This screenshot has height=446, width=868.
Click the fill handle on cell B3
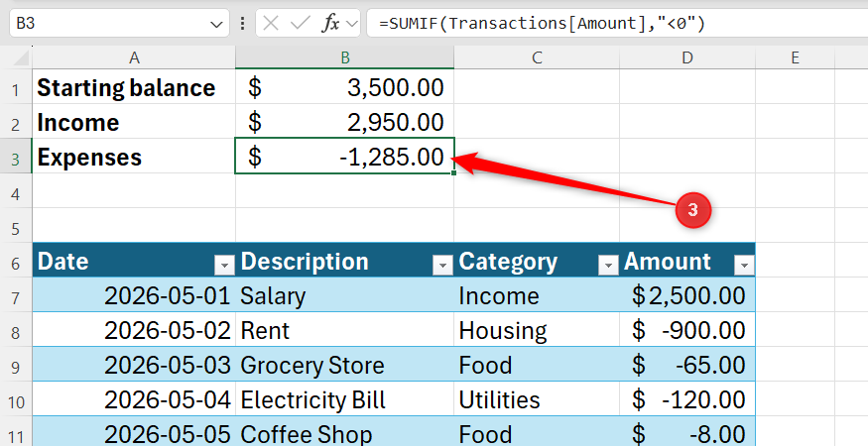pyautogui.click(x=454, y=173)
